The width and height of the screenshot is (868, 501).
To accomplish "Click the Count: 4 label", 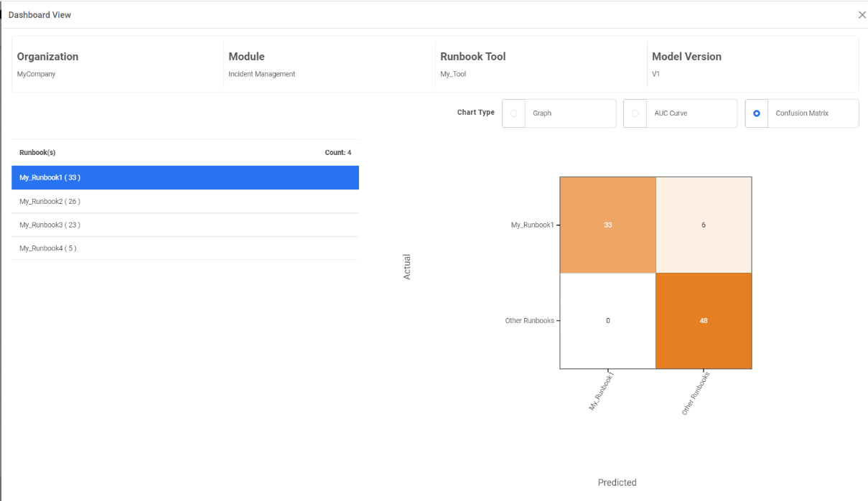I will click(x=337, y=153).
